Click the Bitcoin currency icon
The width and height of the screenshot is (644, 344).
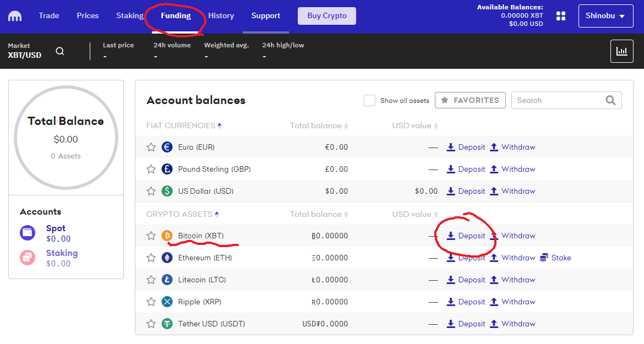[167, 235]
